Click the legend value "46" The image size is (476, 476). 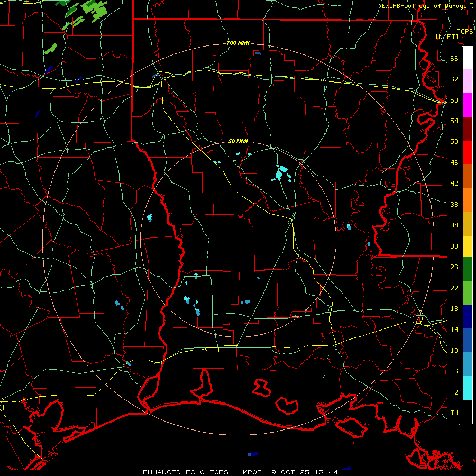pyautogui.click(x=454, y=163)
